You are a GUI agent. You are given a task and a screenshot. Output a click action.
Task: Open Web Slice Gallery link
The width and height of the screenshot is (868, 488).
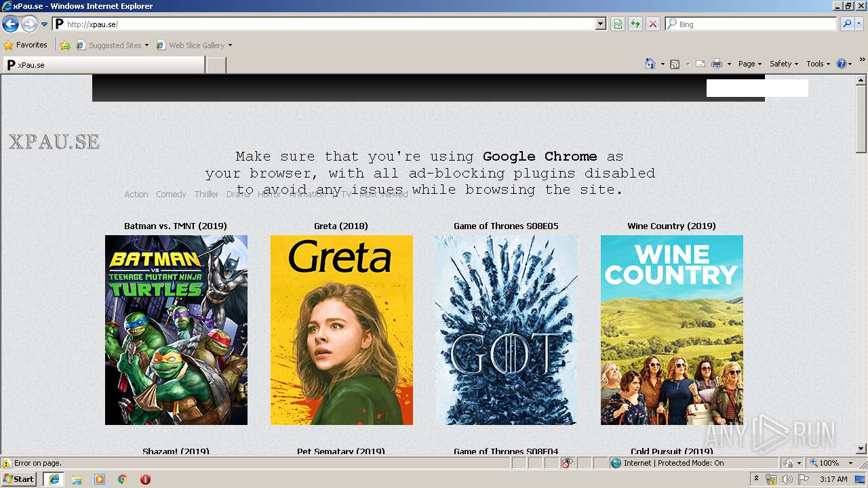point(194,45)
